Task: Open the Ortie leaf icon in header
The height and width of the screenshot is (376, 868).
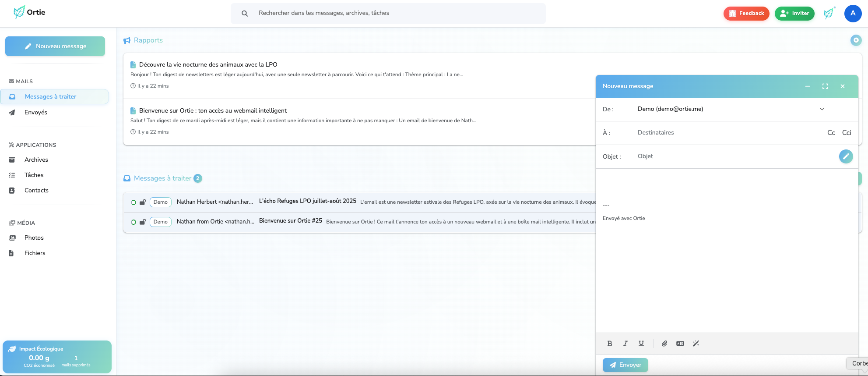Action: tap(829, 13)
